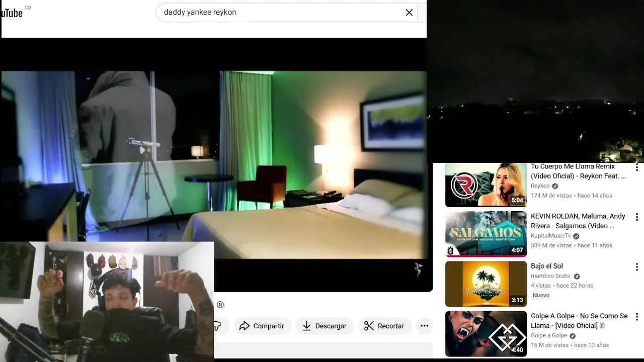Click the Recortar clip button
The width and height of the screenshot is (644, 362).
(384, 326)
